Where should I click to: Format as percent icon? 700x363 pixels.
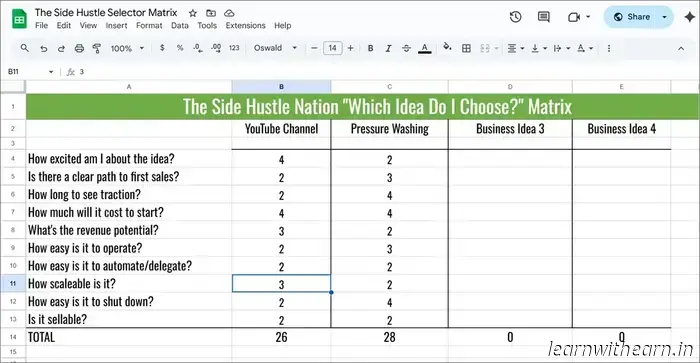click(180, 48)
